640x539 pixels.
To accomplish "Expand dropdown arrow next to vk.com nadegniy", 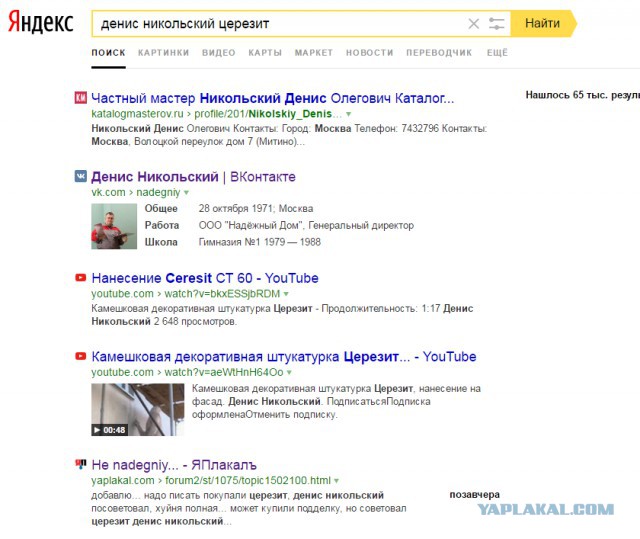I will 187,193.
